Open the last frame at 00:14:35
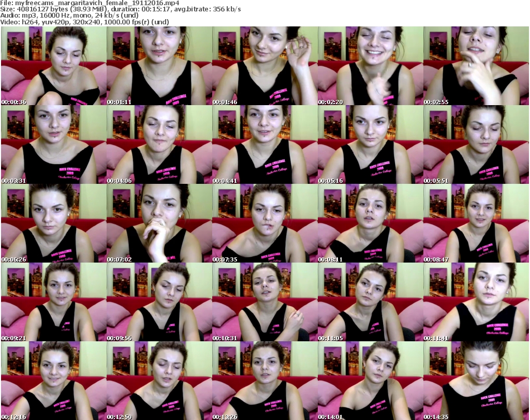Image resolution: width=530 pixels, height=420 pixels. (x=476, y=381)
